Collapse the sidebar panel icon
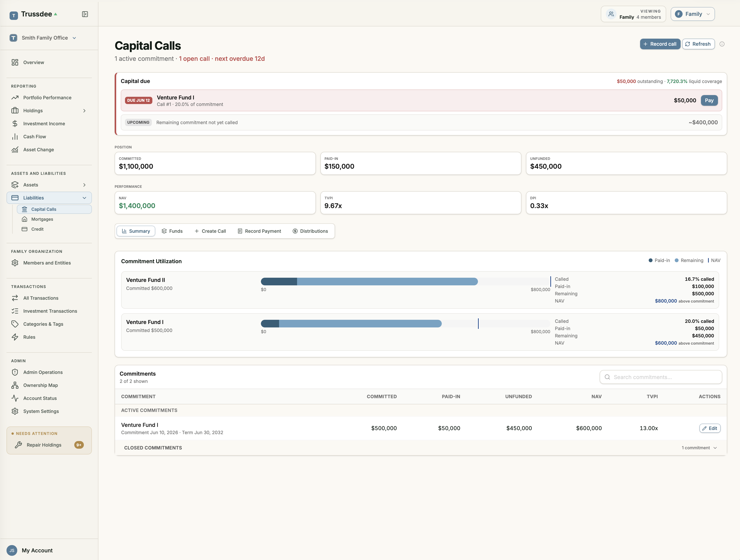Screen dimensions: 740x560 (85, 14)
